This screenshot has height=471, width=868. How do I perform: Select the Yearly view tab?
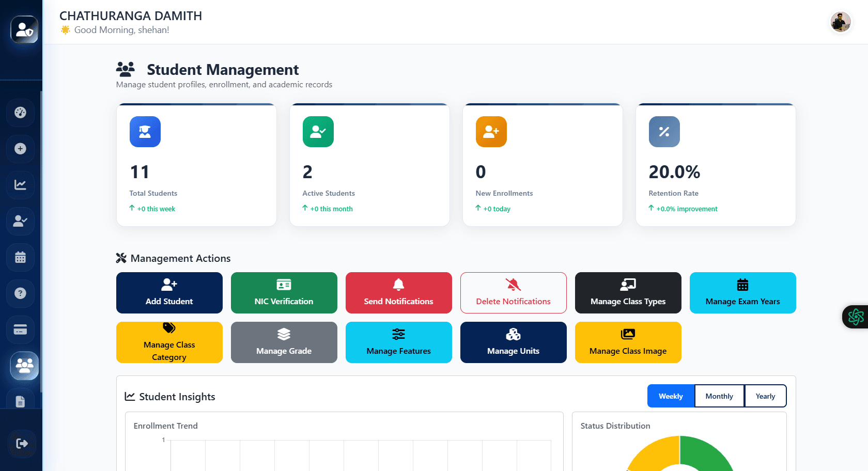pyautogui.click(x=765, y=396)
